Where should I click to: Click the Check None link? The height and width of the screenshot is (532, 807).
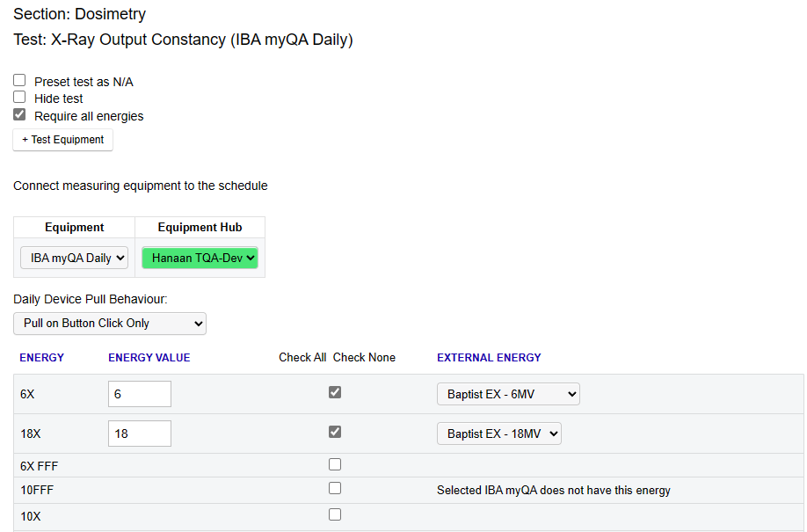(x=364, y=357)
